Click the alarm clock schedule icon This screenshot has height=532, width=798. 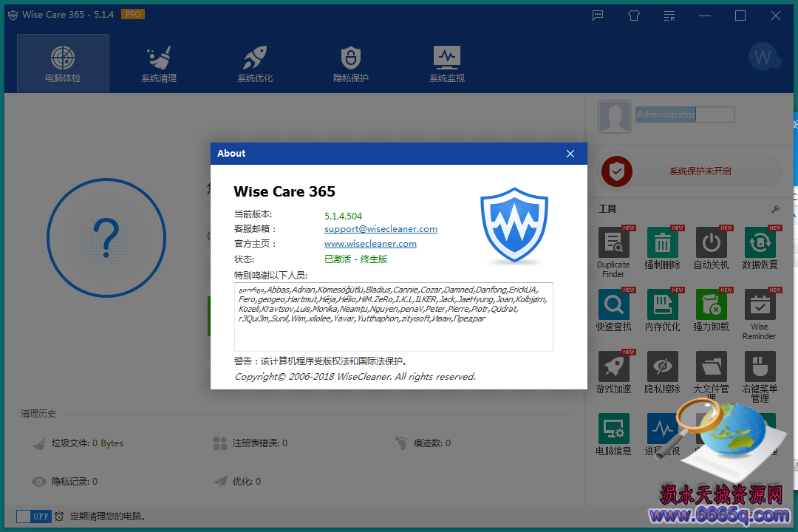(59, 516)
